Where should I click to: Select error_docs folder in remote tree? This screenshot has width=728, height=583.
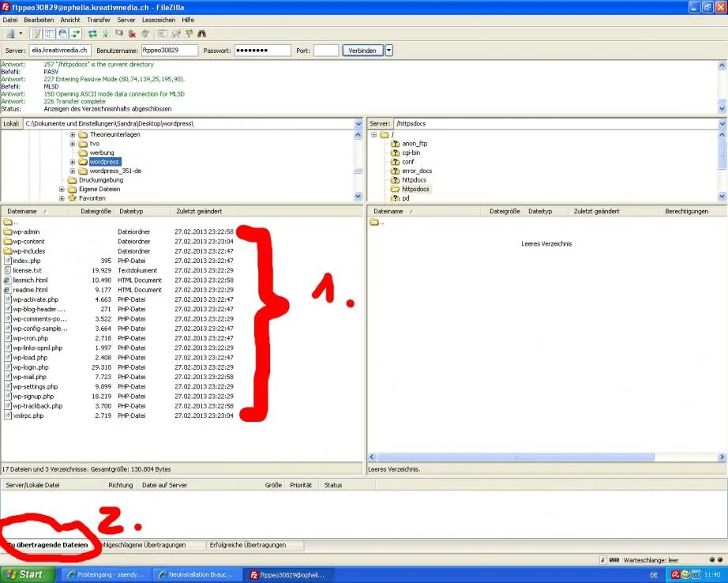tap(416, 171)
